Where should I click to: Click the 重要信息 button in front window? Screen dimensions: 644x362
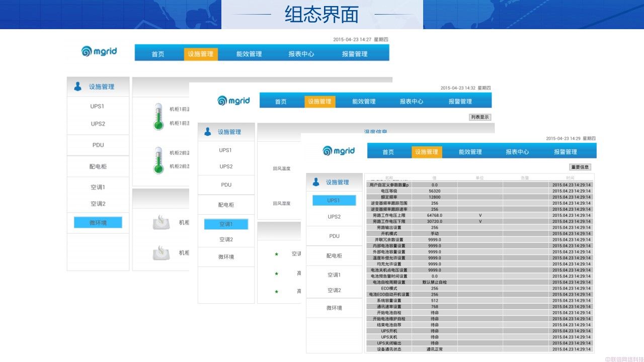click(x=580, y=167)
